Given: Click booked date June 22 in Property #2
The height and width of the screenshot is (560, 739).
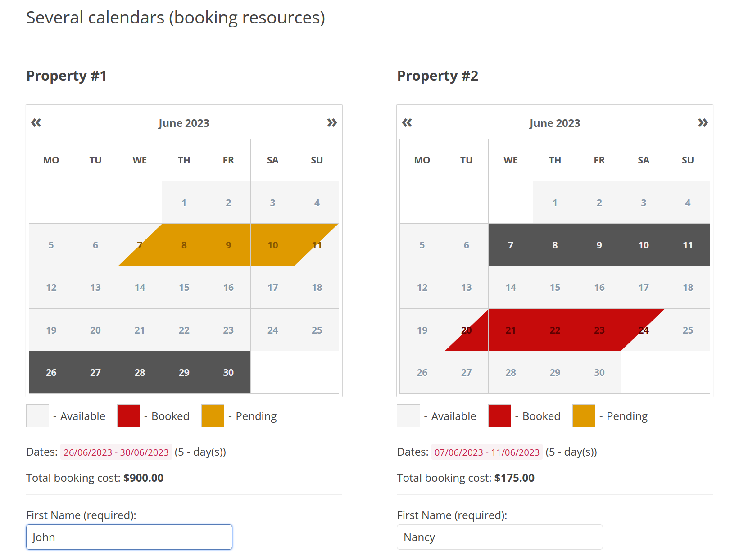Looking at the screenshot, I should [555, 330].
